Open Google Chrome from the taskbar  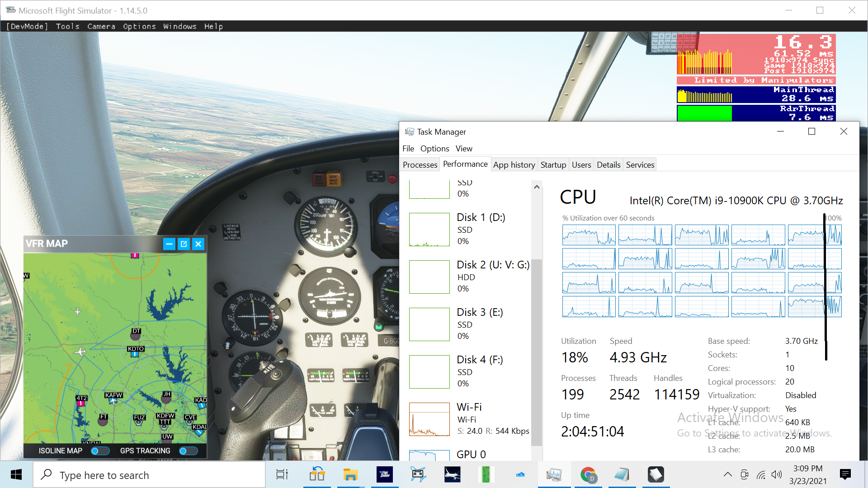[588, 474]
